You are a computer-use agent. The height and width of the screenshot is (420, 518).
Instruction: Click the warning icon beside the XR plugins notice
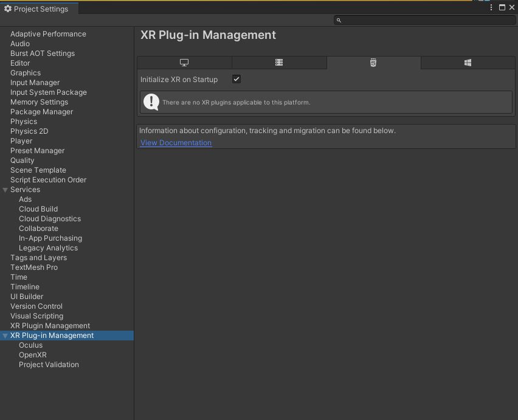[151, 102]
